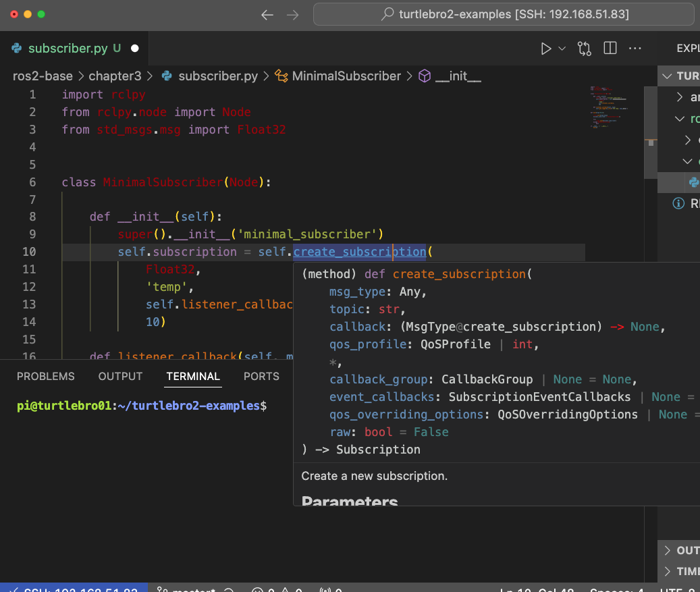Select the __init__ symbol icon in breadcrumbs
The height and width of the screenshot is (592, 700).
point(425,76)
